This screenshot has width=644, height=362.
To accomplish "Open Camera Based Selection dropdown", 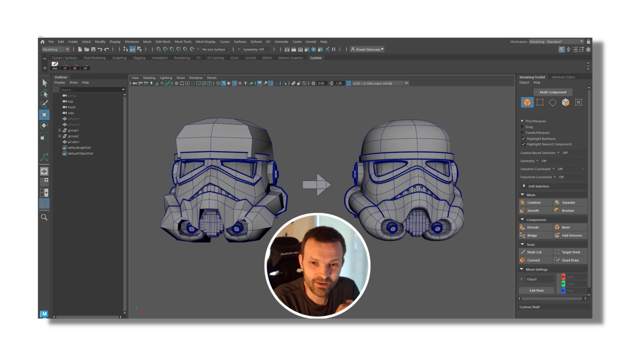I will (x=558, y=153).
